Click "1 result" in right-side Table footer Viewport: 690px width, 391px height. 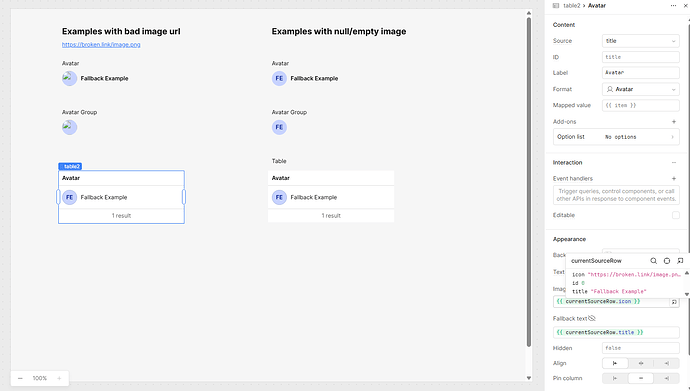click(331, 216)
